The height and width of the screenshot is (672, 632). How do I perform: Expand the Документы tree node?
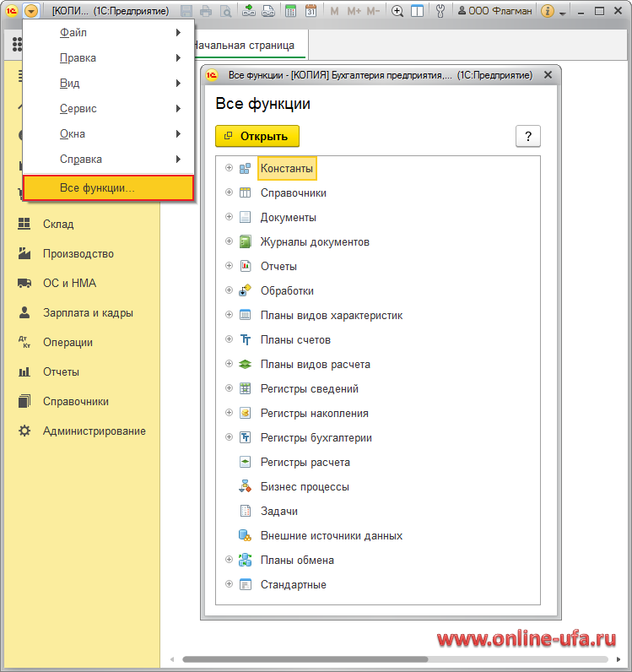(229, 217)
